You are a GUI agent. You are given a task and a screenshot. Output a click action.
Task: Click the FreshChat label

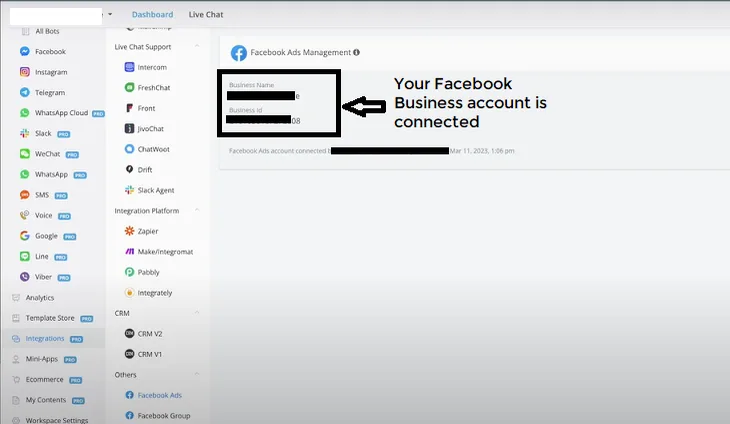[154, 87]
